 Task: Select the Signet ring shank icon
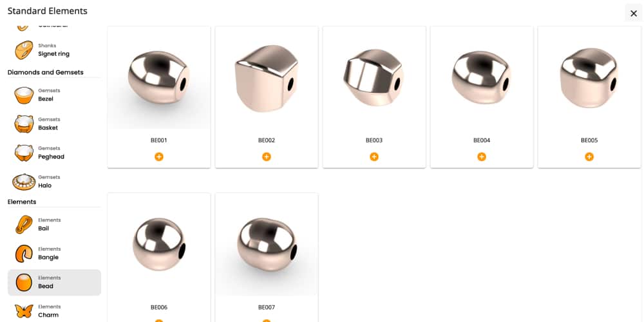point(24,50)
